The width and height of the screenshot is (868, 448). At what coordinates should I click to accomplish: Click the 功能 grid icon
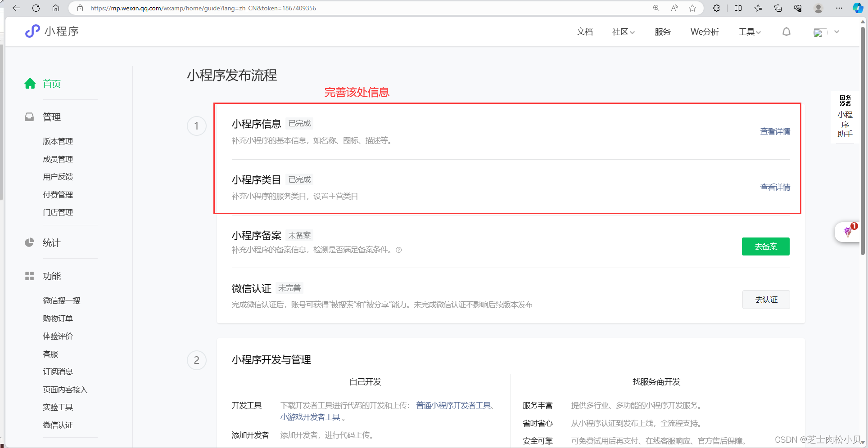tap(29, 276)
